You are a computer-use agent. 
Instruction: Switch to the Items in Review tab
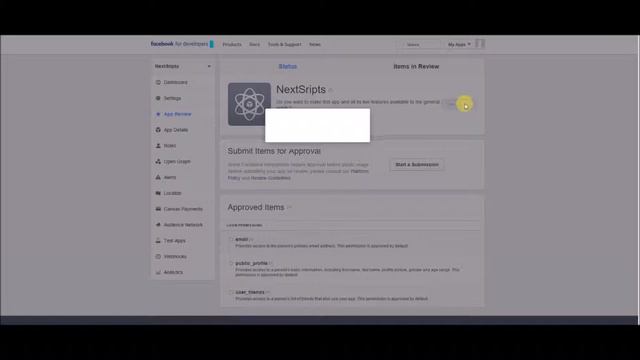click(416, 66)
